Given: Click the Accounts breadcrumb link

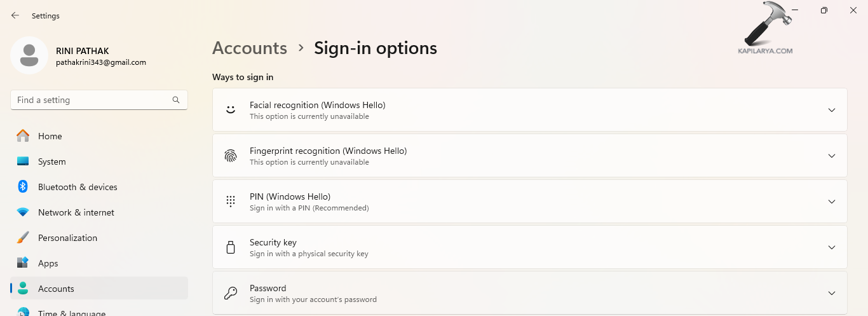Looking at the screenshot, I should (x=250, y=48).
